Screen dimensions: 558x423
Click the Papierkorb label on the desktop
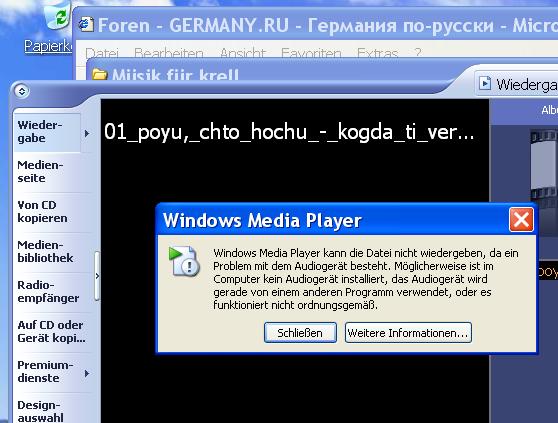click(48, 46)
